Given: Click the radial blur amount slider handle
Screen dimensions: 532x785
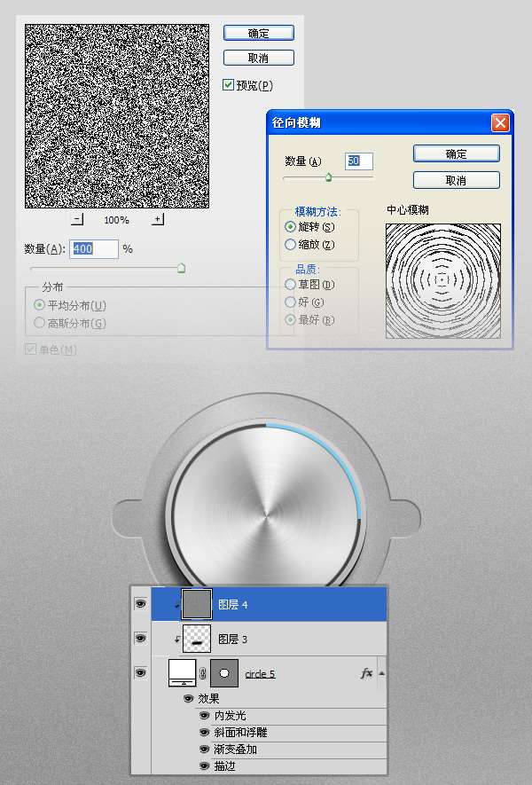Looking at the screenshot, I should 328,177.
